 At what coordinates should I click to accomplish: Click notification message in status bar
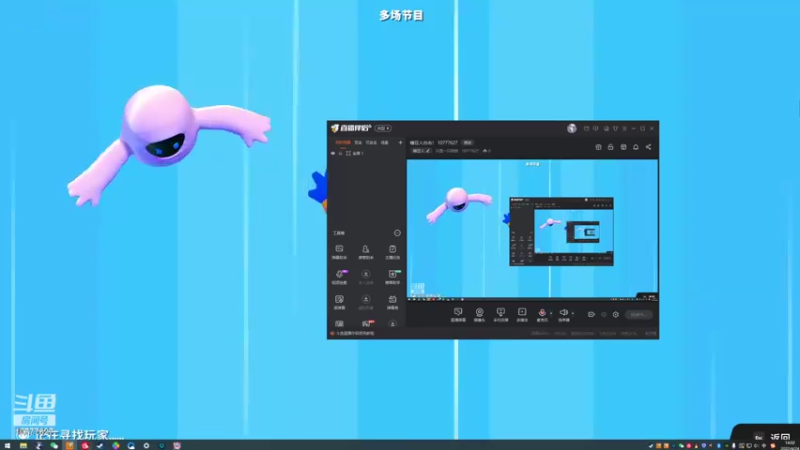353,333
